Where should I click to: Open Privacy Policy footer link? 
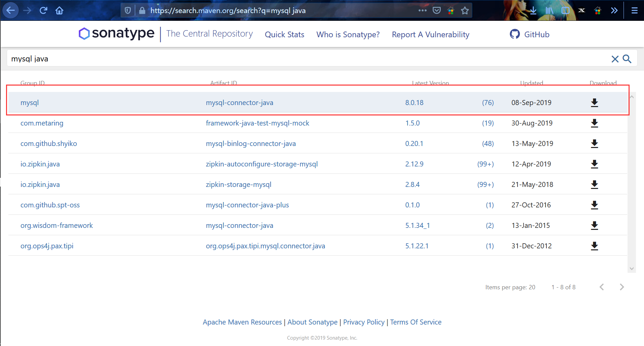pos(364,322)
